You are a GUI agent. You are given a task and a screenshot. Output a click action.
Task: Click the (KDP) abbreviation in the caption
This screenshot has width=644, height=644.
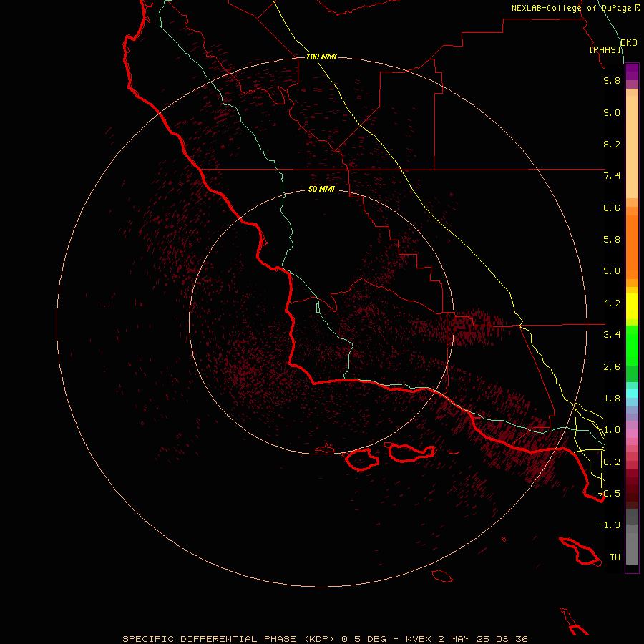(318, 639)
